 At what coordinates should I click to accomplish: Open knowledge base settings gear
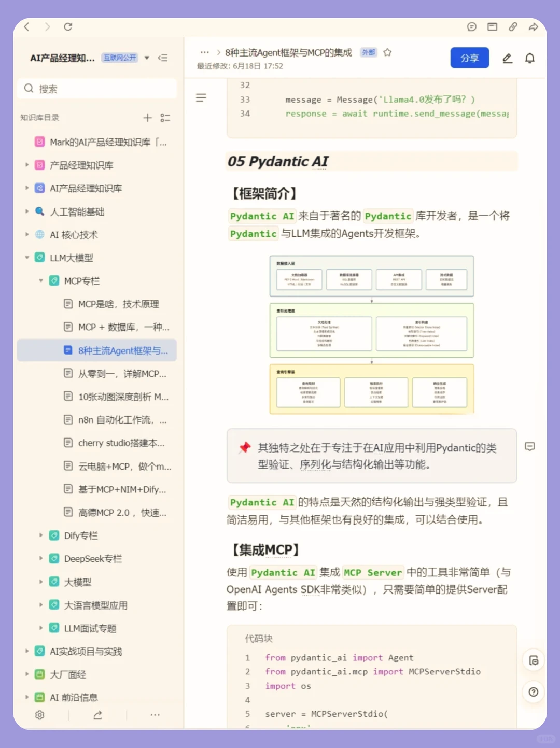[x=39, y=715]
